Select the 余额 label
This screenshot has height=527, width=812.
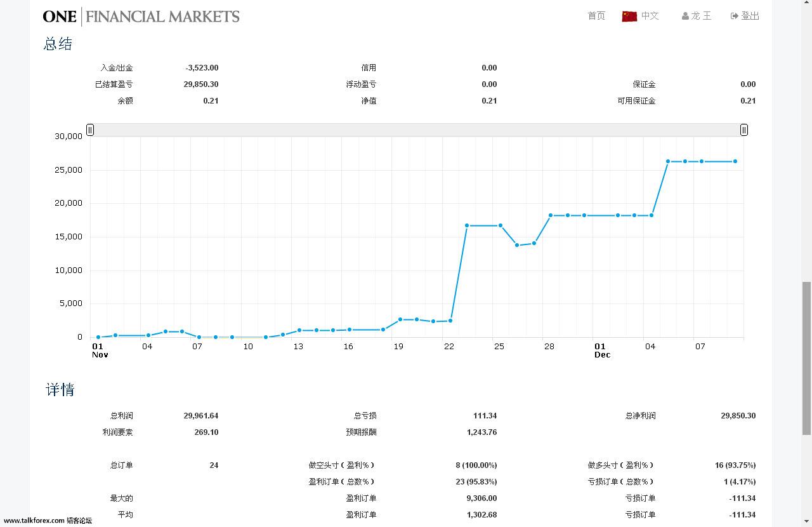click(126, 100)
